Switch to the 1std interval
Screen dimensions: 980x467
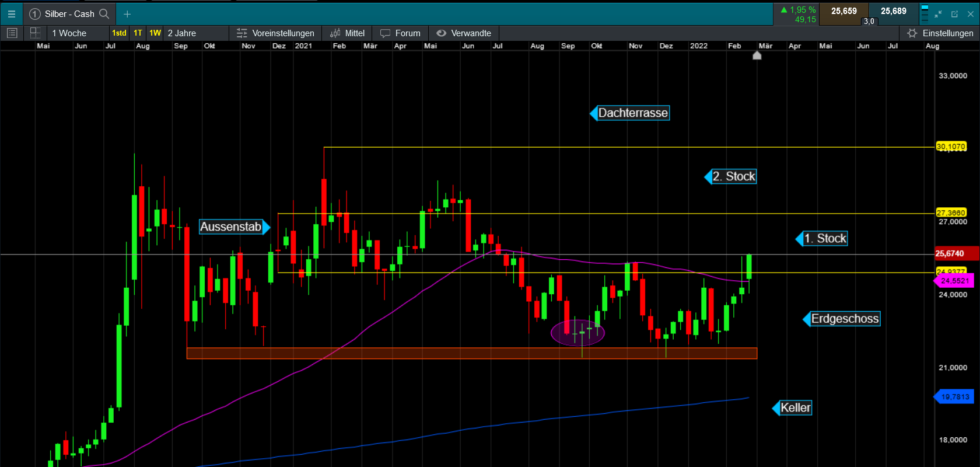click(x=119, y=33)
